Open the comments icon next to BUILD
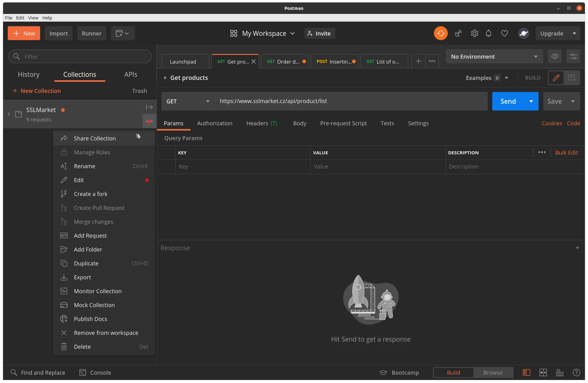This screenshot has width=588, height=383. (572, 78)
